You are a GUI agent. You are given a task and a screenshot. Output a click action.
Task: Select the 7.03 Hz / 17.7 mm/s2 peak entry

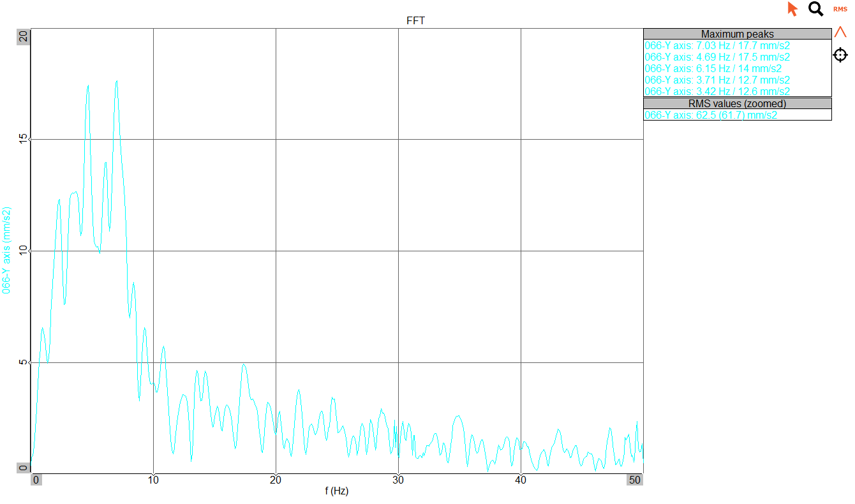point(717,46)
